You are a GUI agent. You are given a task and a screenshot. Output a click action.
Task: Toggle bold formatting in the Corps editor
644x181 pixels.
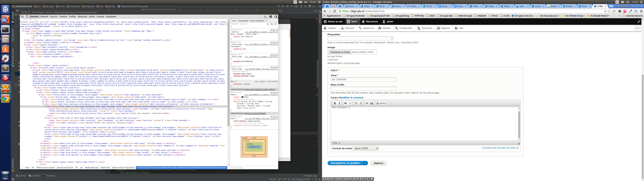coord(335,103)
